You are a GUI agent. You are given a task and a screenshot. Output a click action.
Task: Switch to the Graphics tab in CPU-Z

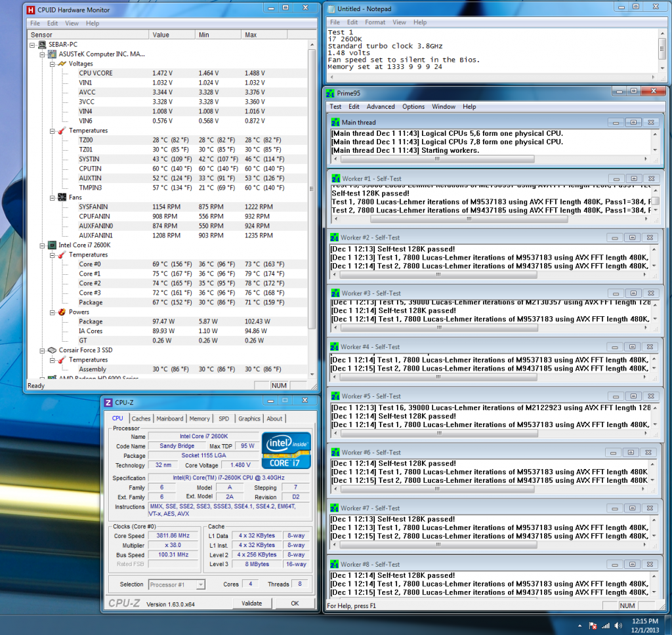point(249,419)
